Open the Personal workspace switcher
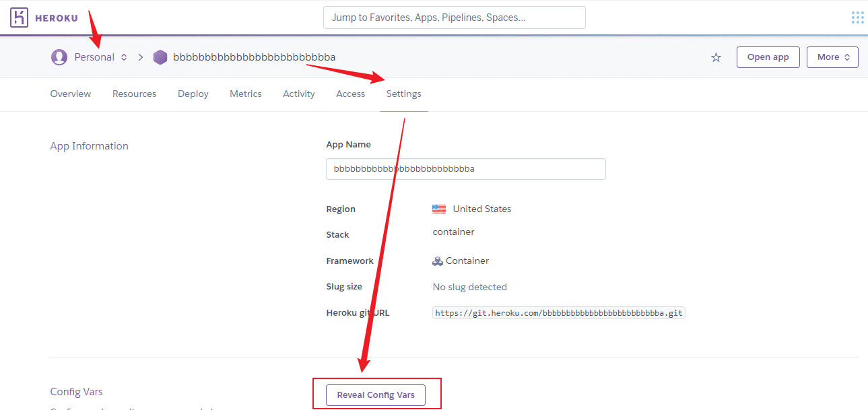This screenshot has width=868, height=410. pyautogui.click(x=94, y=57)
